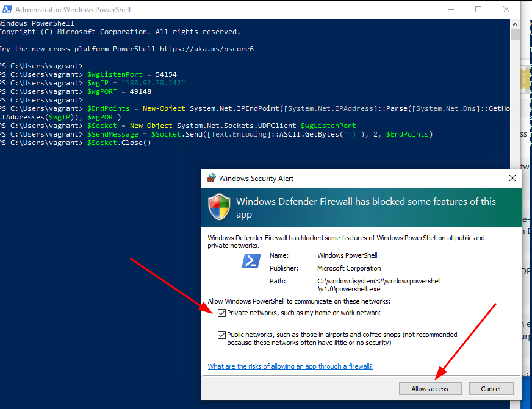Click the Windows Defender shield icon

click(219, 207)
